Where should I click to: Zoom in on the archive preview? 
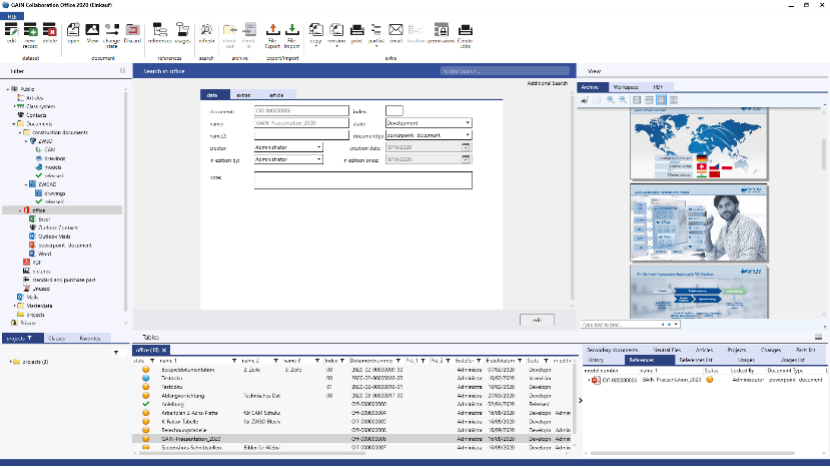(610, 100)
